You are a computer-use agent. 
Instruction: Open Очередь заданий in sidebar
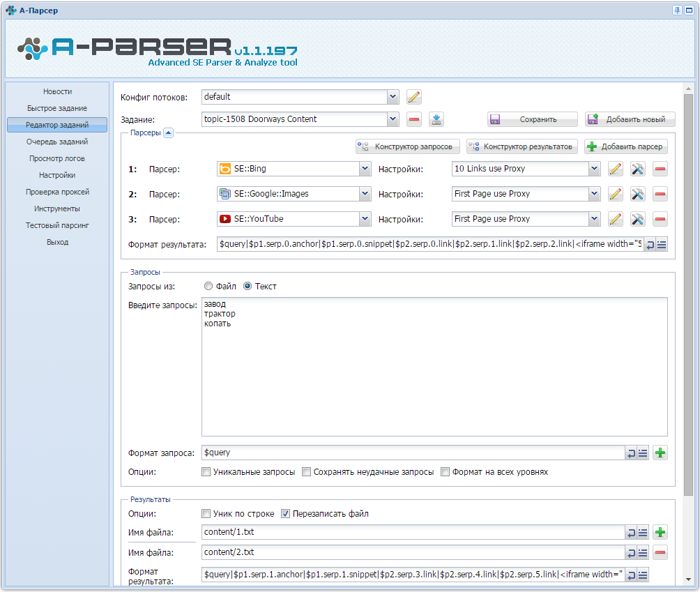[x=57, y=142]
